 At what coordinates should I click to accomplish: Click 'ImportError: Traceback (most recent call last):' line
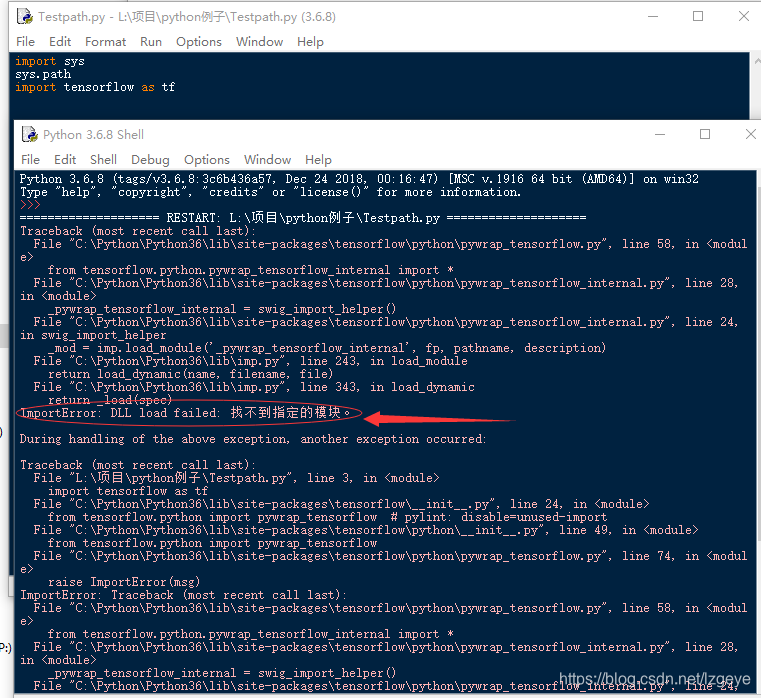pyautogui.click(x=183, y=595)
